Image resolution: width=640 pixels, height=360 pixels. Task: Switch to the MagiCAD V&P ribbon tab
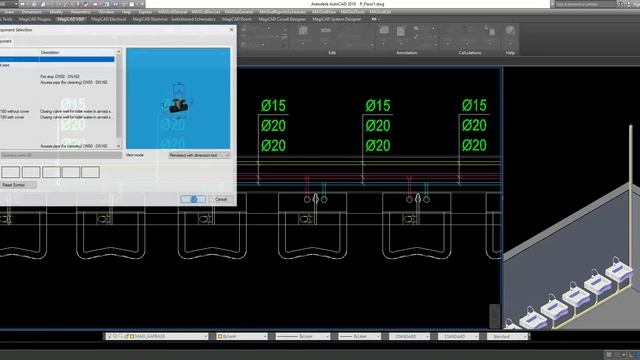71,19
